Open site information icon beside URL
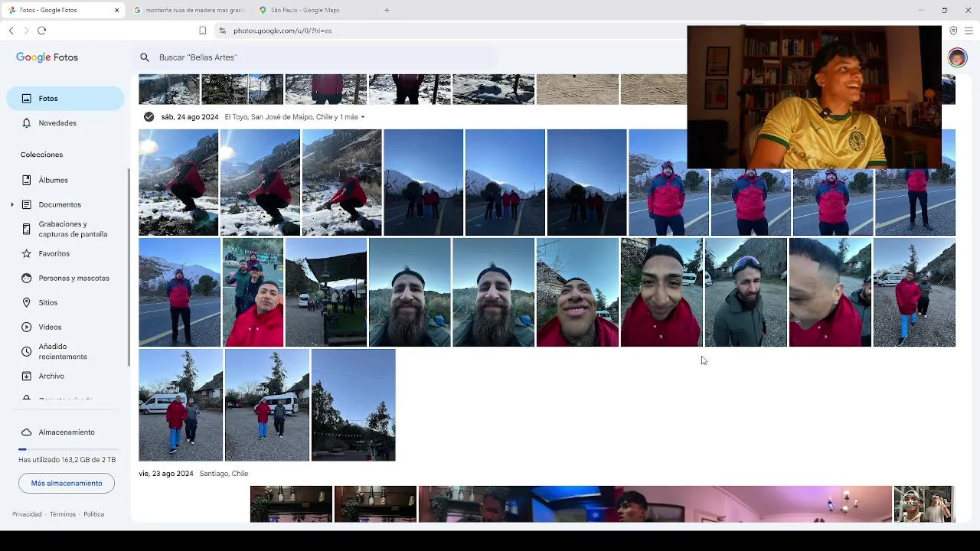Image resolution: width=980 pixels, height=551 pixels. (222, 31)
